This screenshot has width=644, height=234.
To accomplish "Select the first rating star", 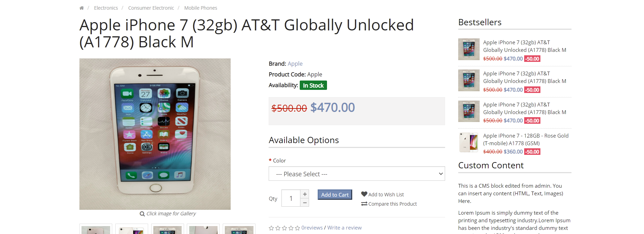I will 271,228.
